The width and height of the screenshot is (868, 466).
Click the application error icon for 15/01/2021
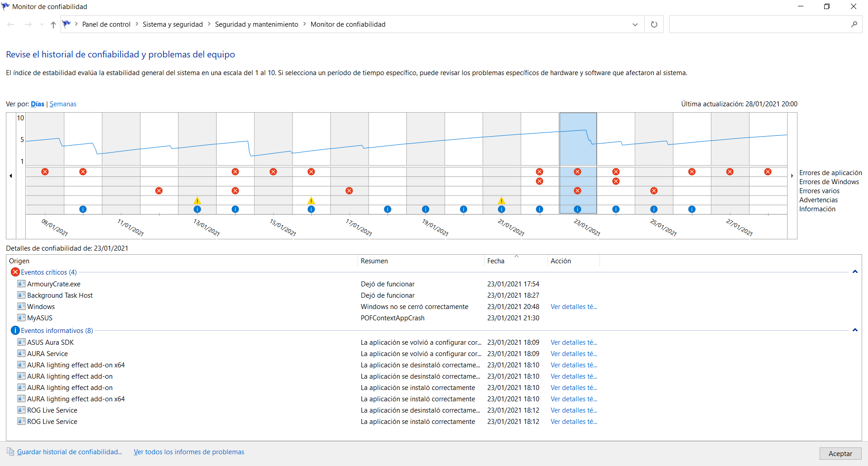pyautogui.click(x=274, y=172)
